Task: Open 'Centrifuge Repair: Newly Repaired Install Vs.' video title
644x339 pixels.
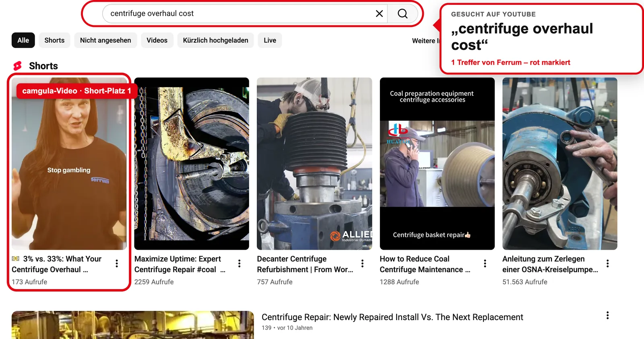Action: (392, 317)
